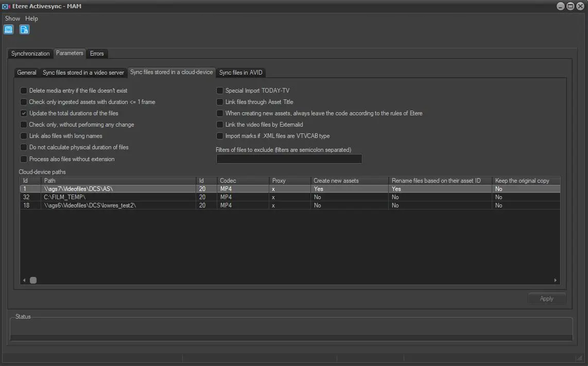Click the blue monitor toolbar icon

click(9, 29)
